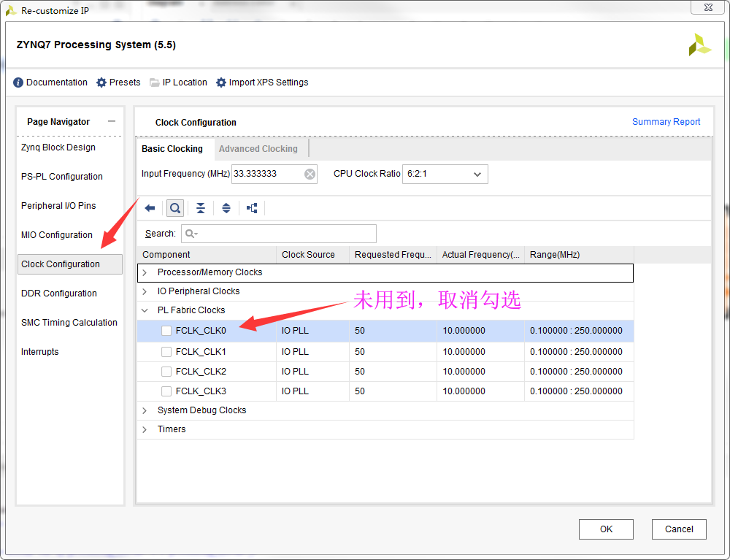Click the Presets gear icon
The width and height of the screenshot is (730, 560).
coord(101,83)
